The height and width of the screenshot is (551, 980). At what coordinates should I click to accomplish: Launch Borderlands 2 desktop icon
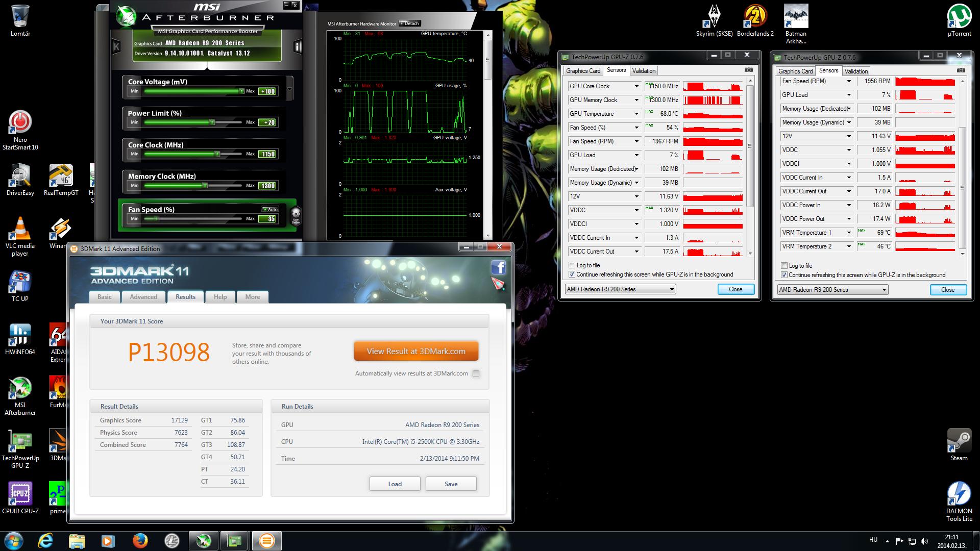coord(755,21)
